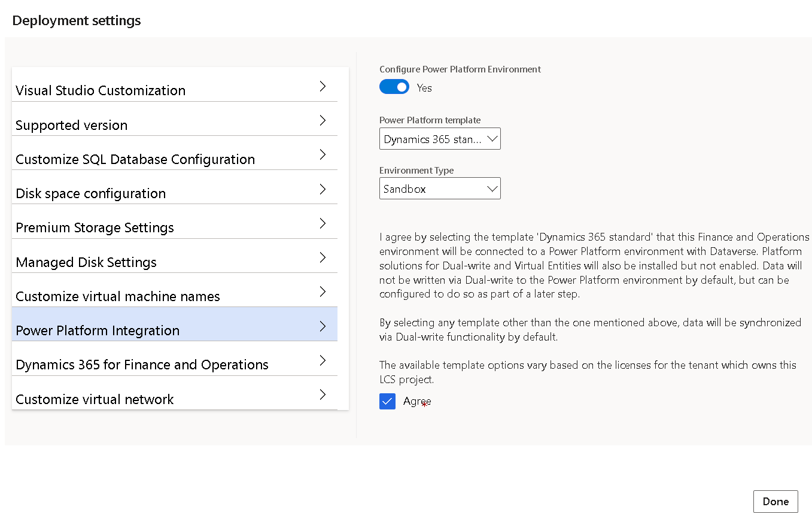
Task: Open Disk space configuration
Action: point(174,187)
